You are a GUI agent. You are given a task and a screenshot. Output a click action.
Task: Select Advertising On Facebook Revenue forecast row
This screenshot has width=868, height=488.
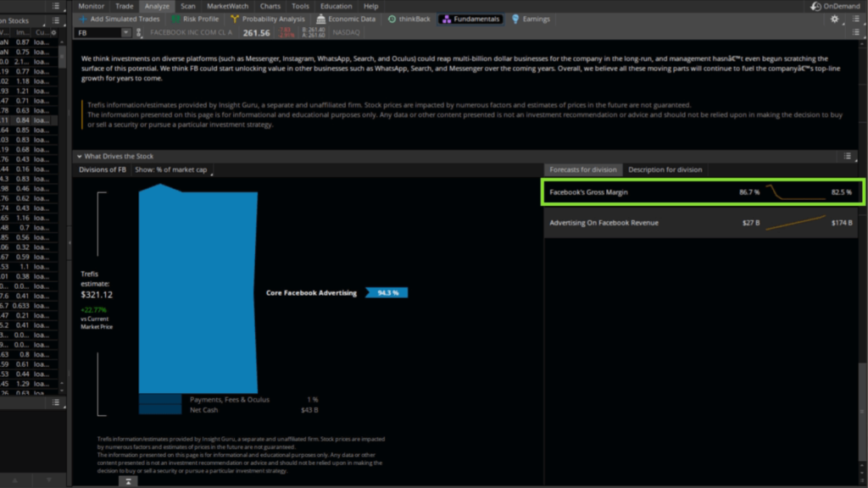click(x=701, y=223)
